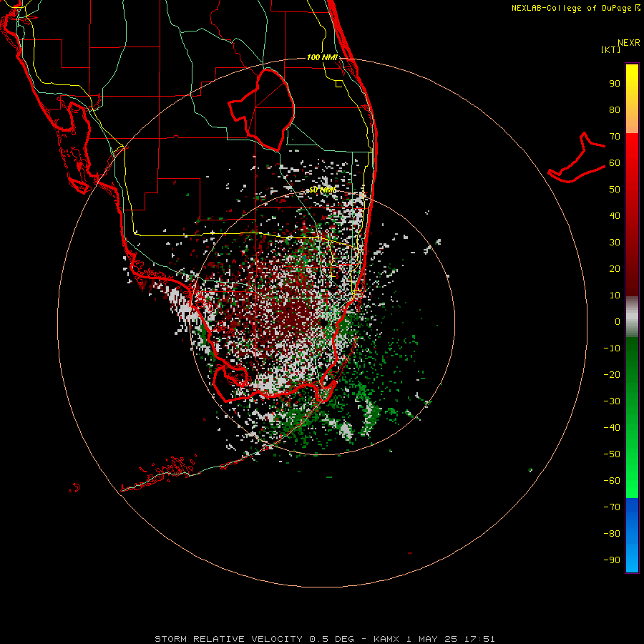Image resolution: width=644 pixels, height=644 pixels.
Task: Pick the blue bottom segment of velocity scale
Action: coord(632,535)
